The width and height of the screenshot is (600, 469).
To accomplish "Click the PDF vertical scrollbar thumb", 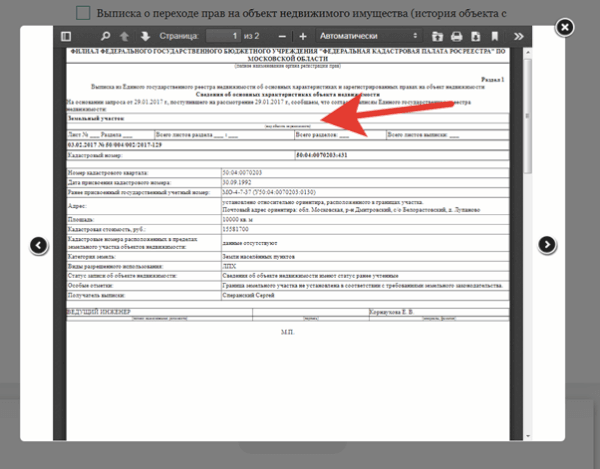I will 528,116.
